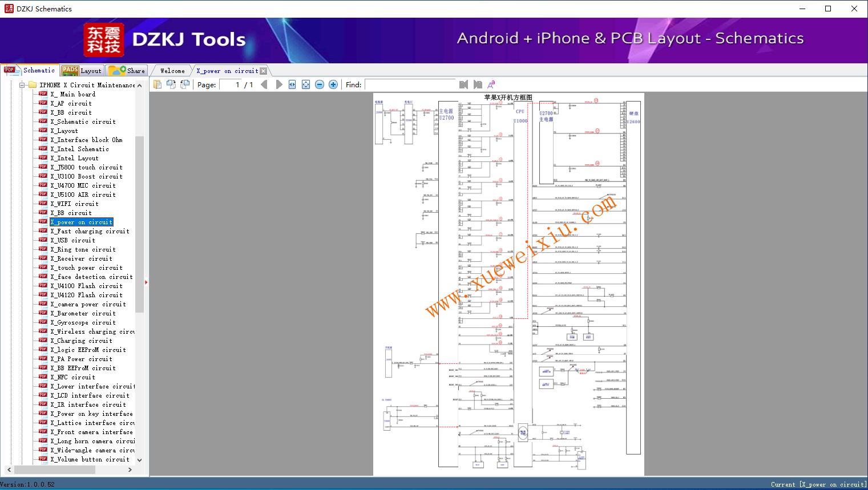Open X_Intel Layout
Viewport: 868px width, 490px height.
coord(74,158)
